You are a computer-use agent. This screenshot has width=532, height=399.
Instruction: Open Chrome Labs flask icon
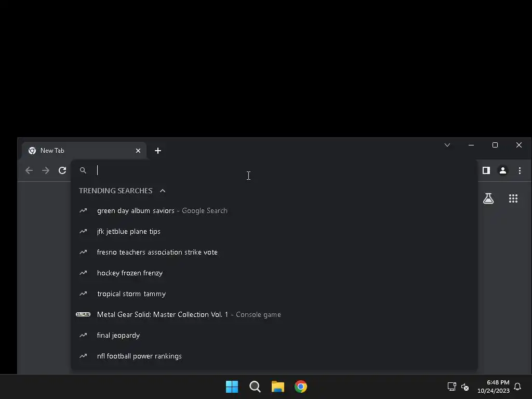pyautogui.click(x=488, y=198)
